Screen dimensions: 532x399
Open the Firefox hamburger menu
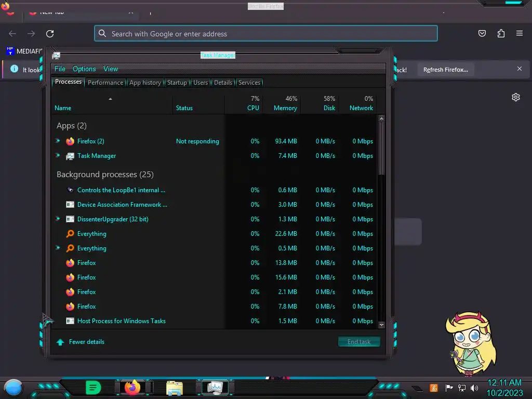(x=520, y=33)
